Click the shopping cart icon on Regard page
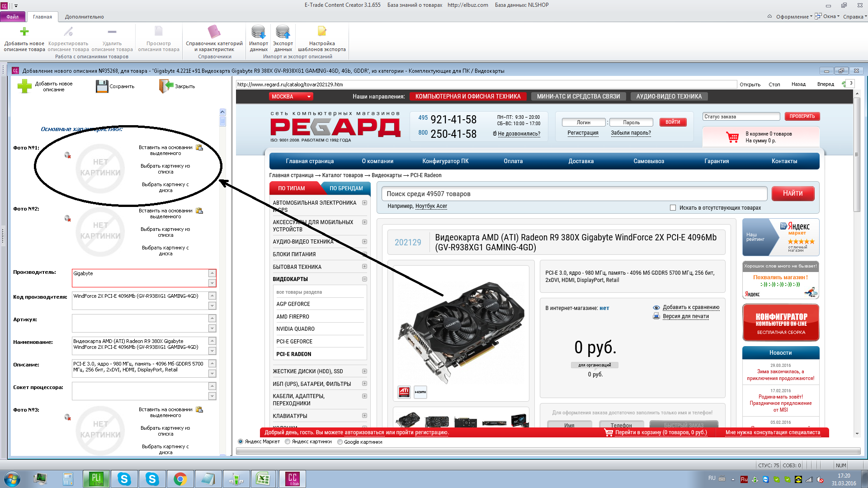The width and height of the screenshot is (868, 488). pyautogui.click(x=732, y=137)
